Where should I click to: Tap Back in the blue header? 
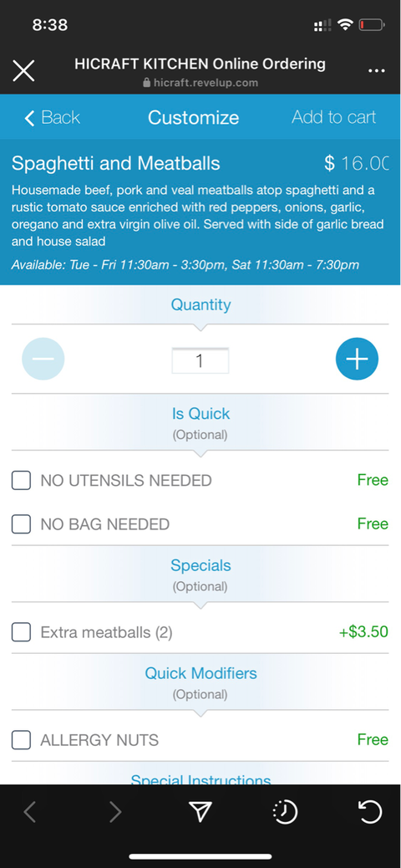pos(52,117)
